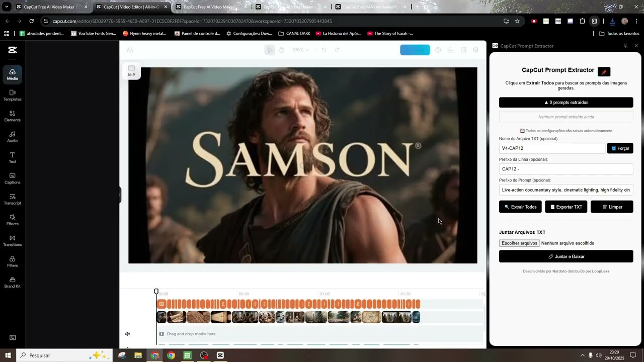Click the Exportar TXT button
Screen dimensions: 644x362
pyautogui.click(x=566, y=207)
